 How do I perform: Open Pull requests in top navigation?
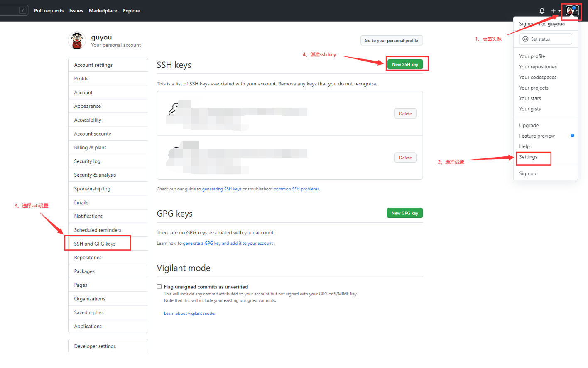(49, 11)
